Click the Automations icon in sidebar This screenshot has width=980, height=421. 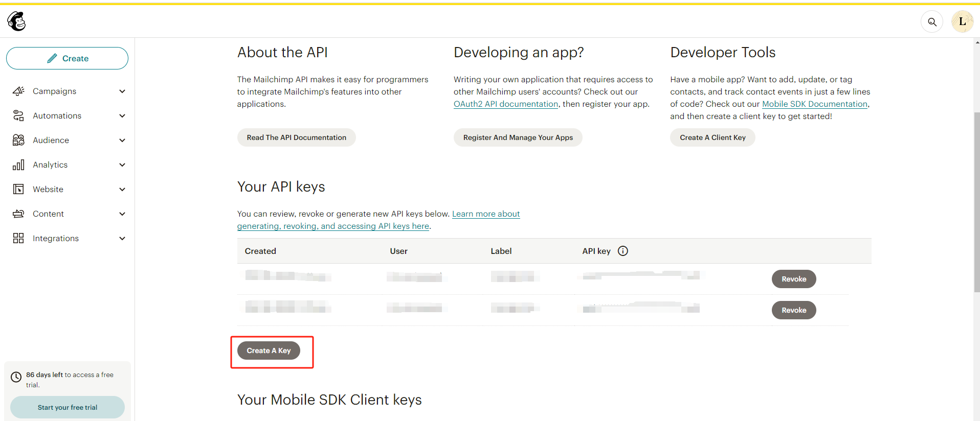18,115
